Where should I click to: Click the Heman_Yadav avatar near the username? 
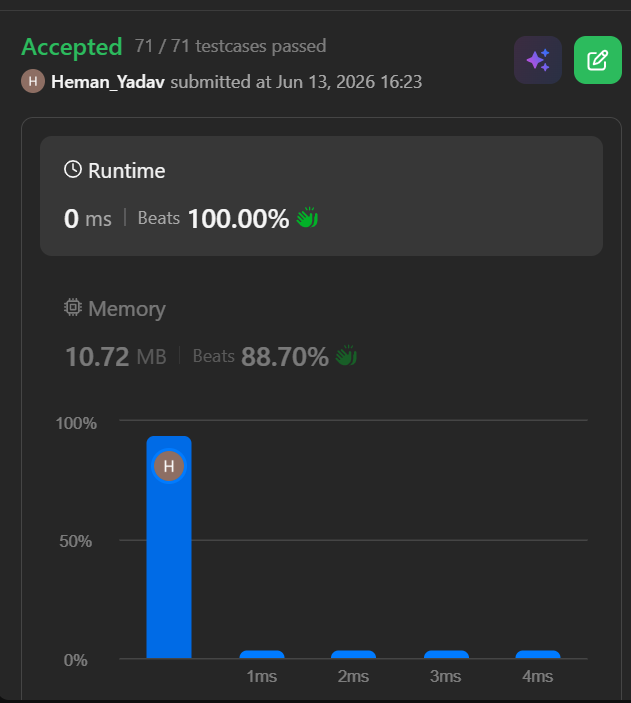tap(33, 81)
